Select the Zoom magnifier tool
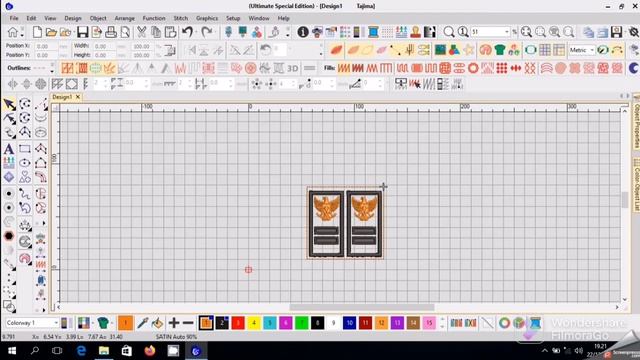Screen dimensions: 640x360 (449, 32)
